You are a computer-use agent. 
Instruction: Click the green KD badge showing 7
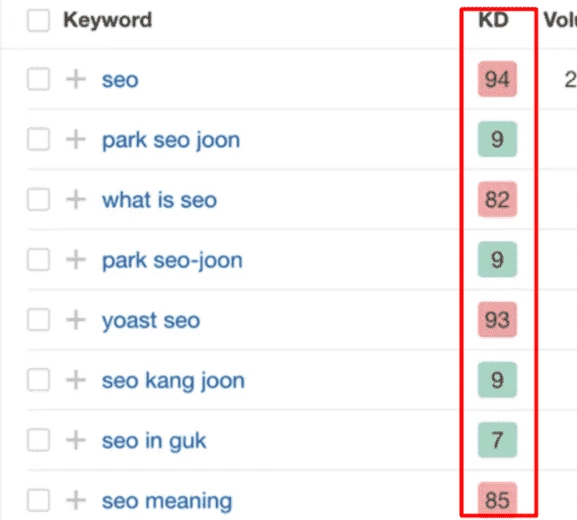coord(497,440)
